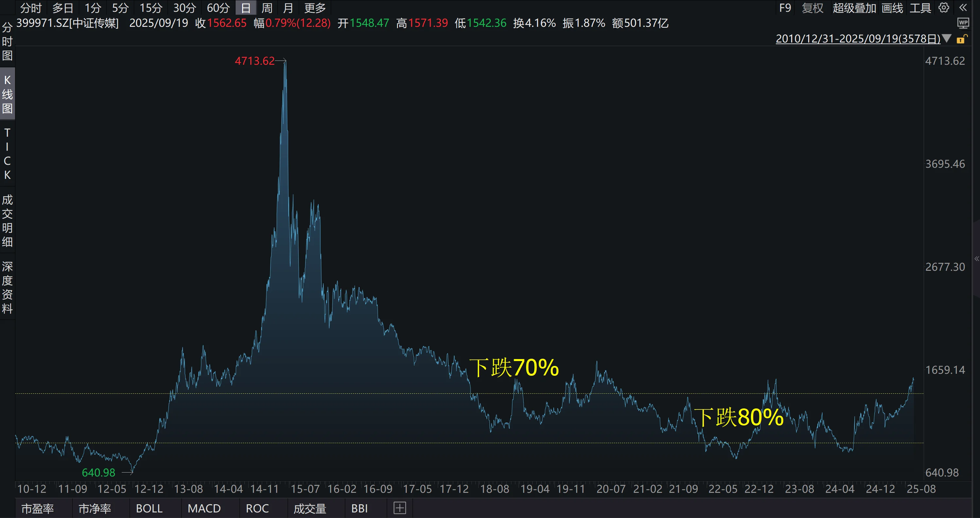Click the 超级叠加 button

854,8
